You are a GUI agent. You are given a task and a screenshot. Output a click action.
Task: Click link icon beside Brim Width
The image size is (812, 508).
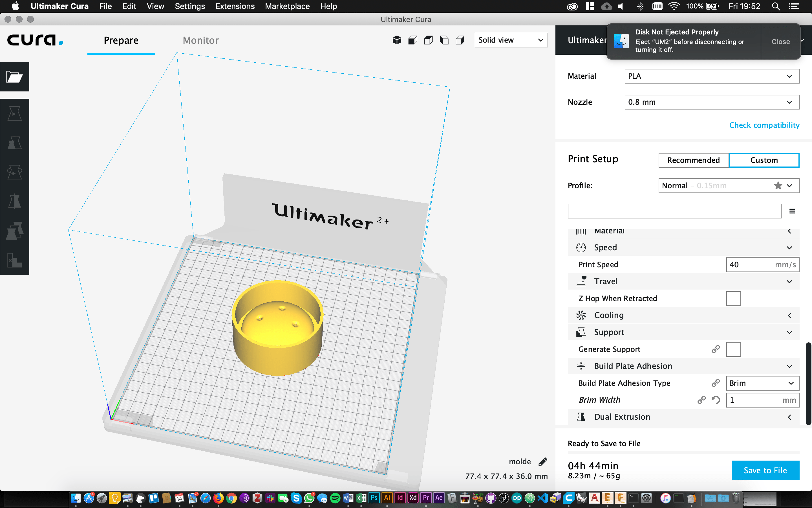pyautogui.click(x=701, y=400)
